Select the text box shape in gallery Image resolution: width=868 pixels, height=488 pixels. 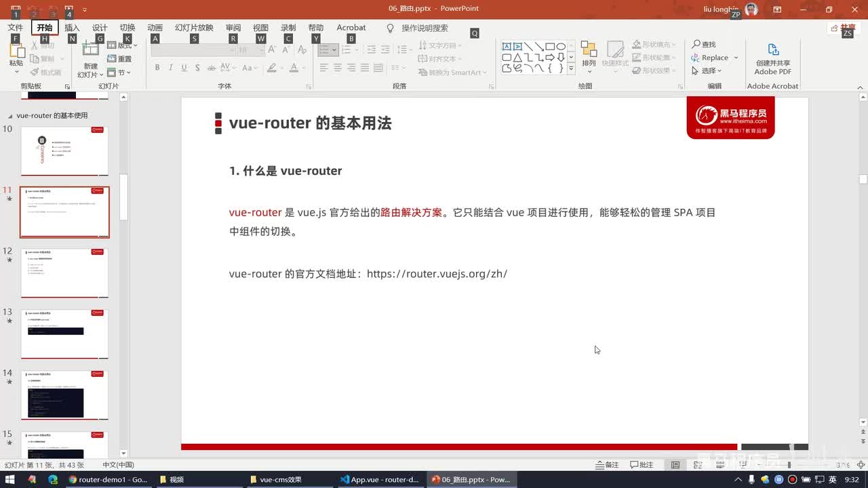pyautogui.click(x=507, y=46)
